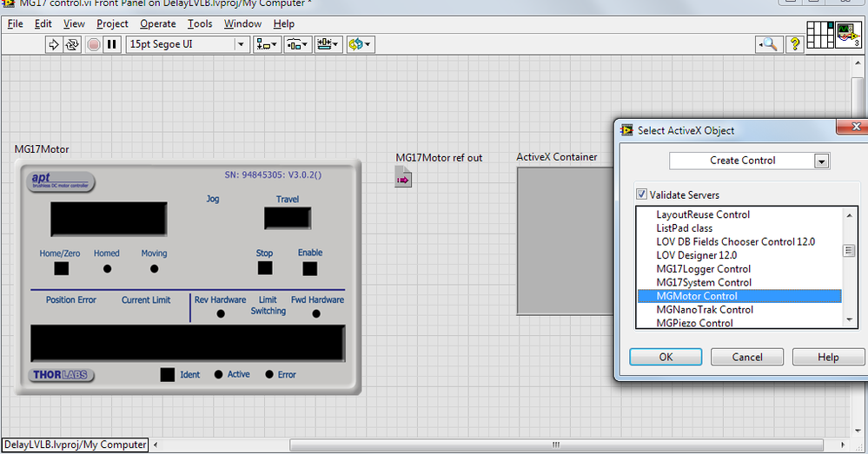Toggle Validate Servers checkbox

point(641,194)
